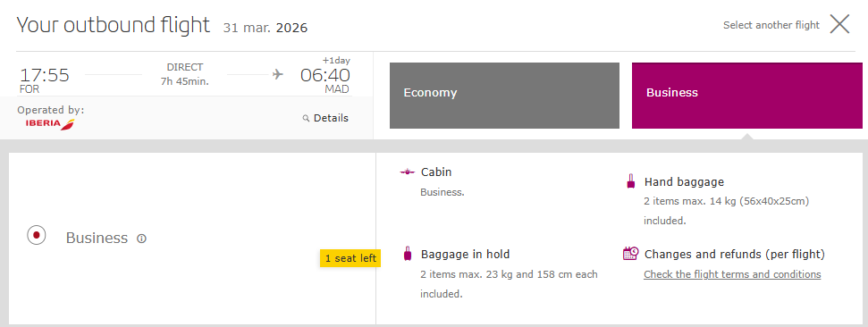
Task: Select the Business fare radio button
Action: click(37, 236)
